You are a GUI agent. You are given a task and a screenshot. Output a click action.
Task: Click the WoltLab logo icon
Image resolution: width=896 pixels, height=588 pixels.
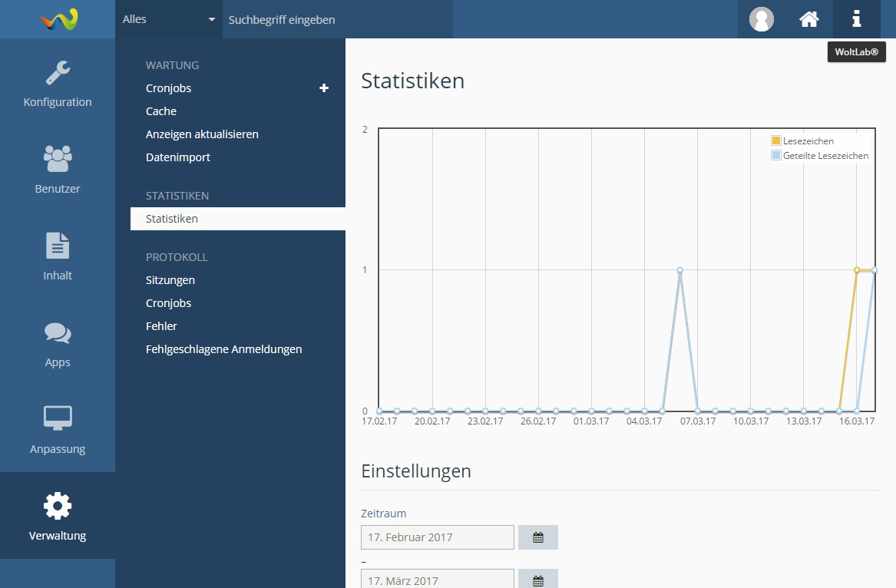[x=58, y=19]
